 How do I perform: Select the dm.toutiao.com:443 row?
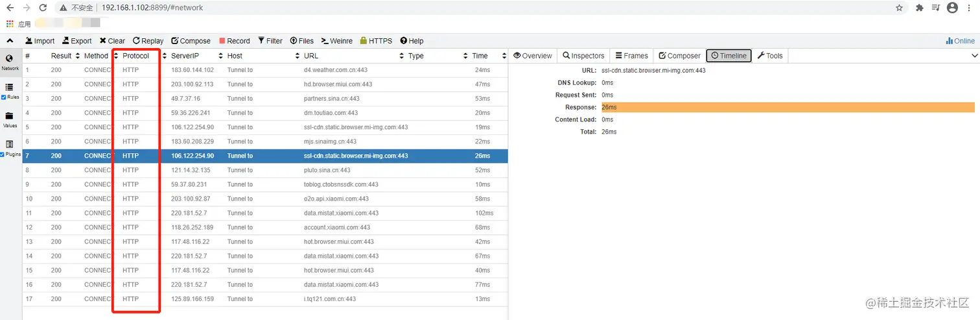265,113
